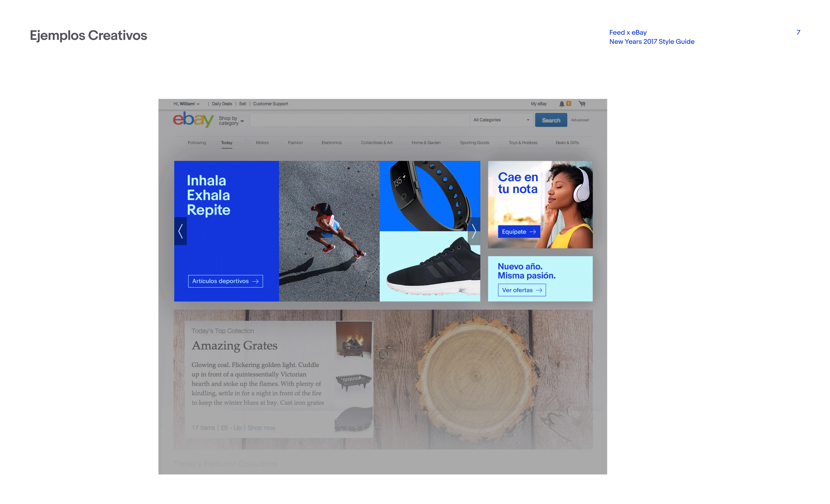Click the Equípate button

(x=519, y=232)
